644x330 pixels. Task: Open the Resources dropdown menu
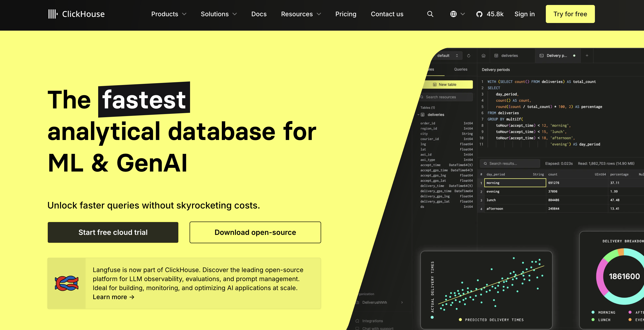tap(301, 14)
